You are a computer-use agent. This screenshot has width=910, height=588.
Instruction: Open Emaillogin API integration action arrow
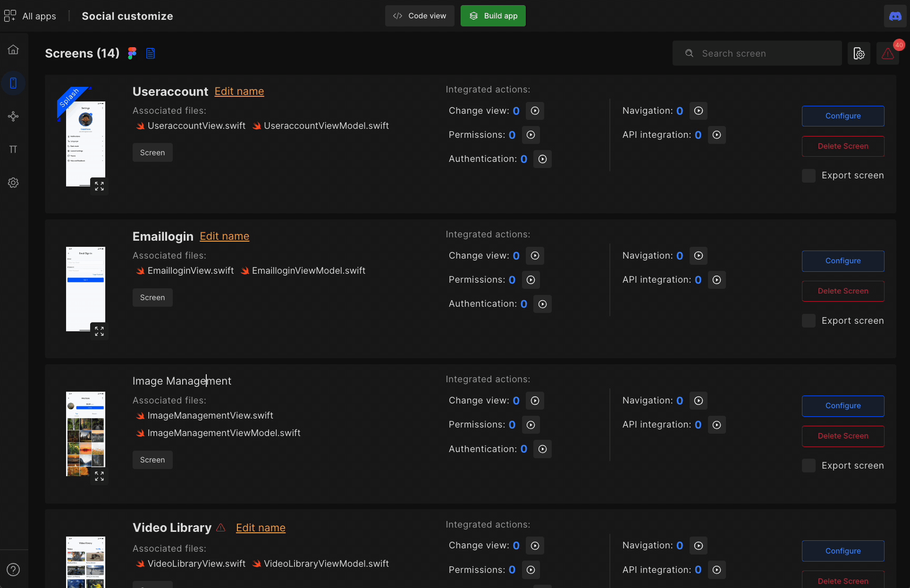pos(716,280)
